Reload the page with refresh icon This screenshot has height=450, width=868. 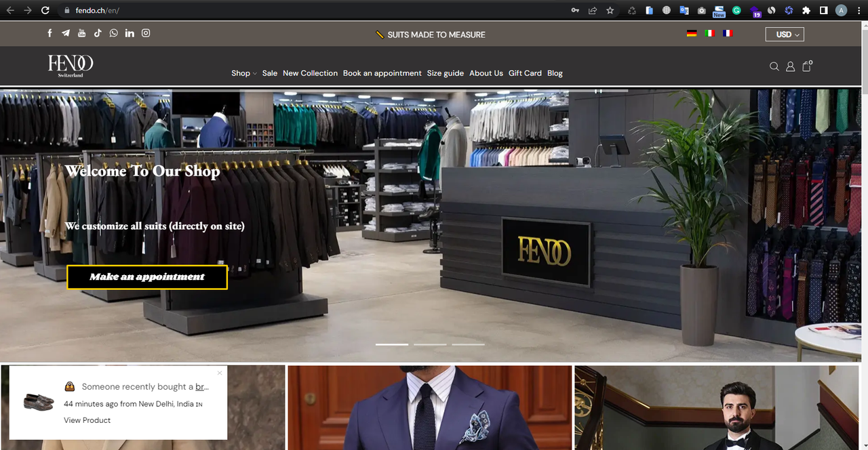point(45,10)
